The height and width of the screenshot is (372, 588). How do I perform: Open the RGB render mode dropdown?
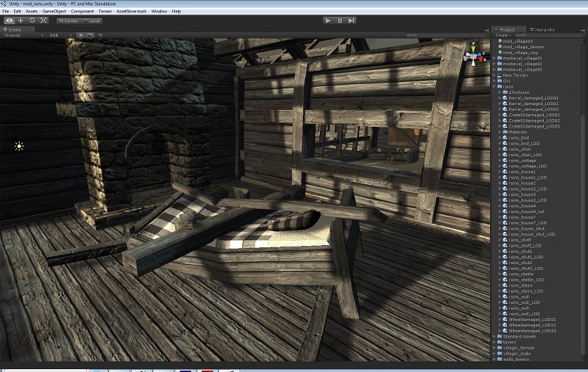click(60, 35)
